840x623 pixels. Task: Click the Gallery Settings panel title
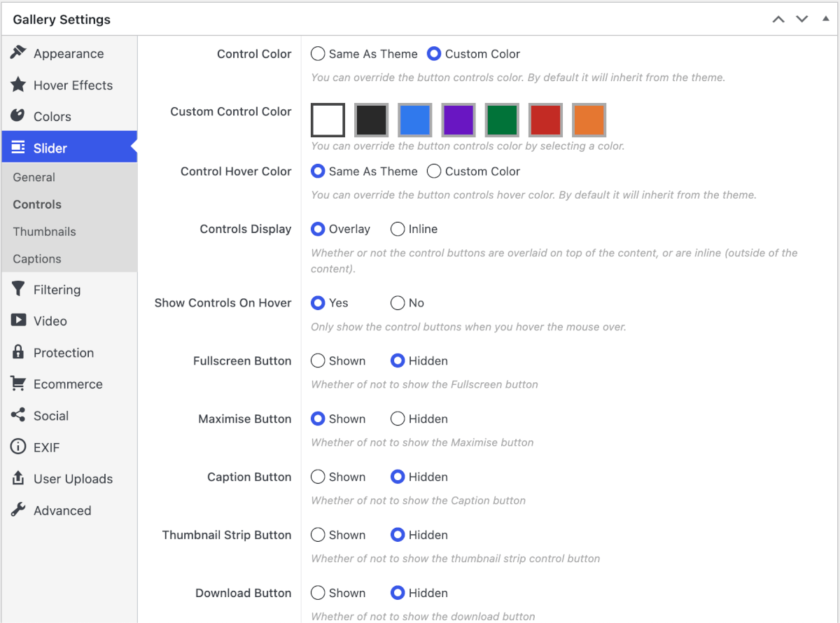62,20
